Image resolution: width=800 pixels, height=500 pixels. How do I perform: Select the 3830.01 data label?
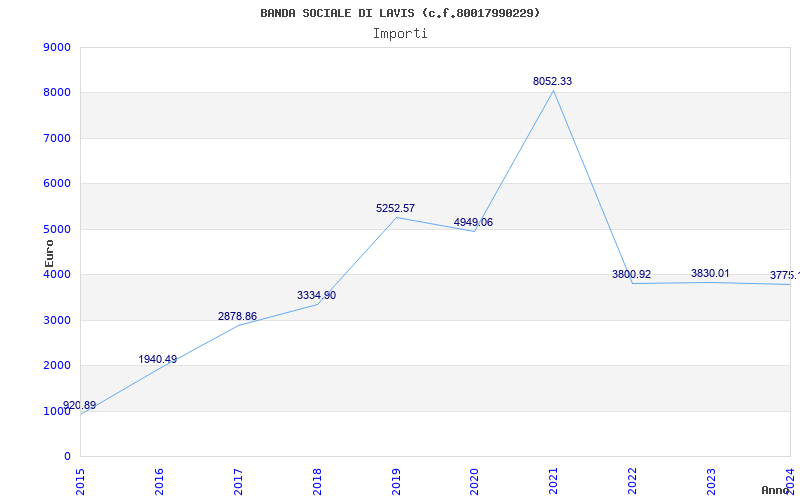click(710, 273)
